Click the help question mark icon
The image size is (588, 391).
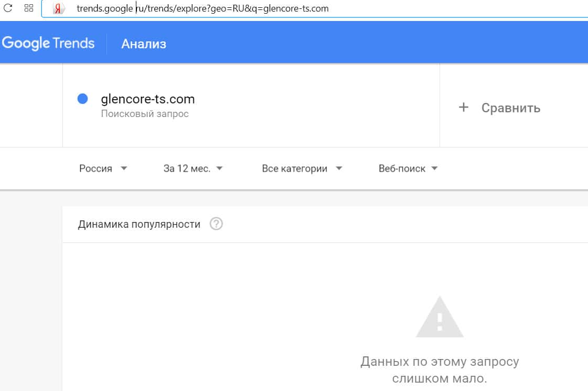point(216,224)
